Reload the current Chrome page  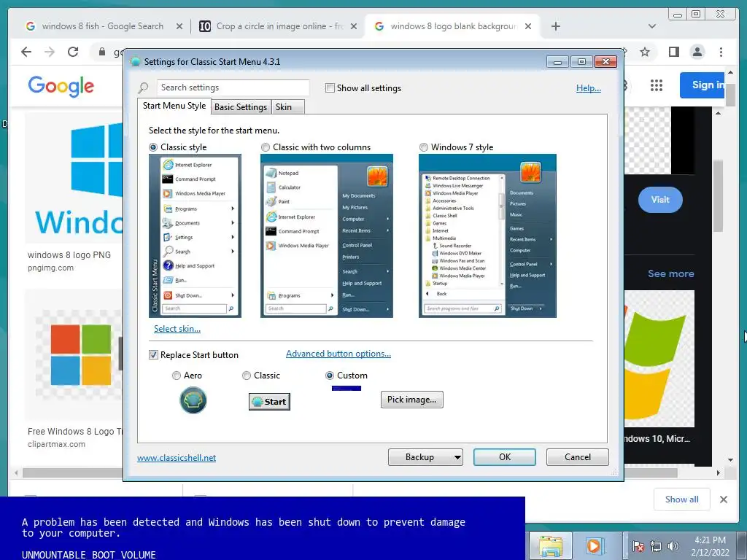tap(73, 52)
